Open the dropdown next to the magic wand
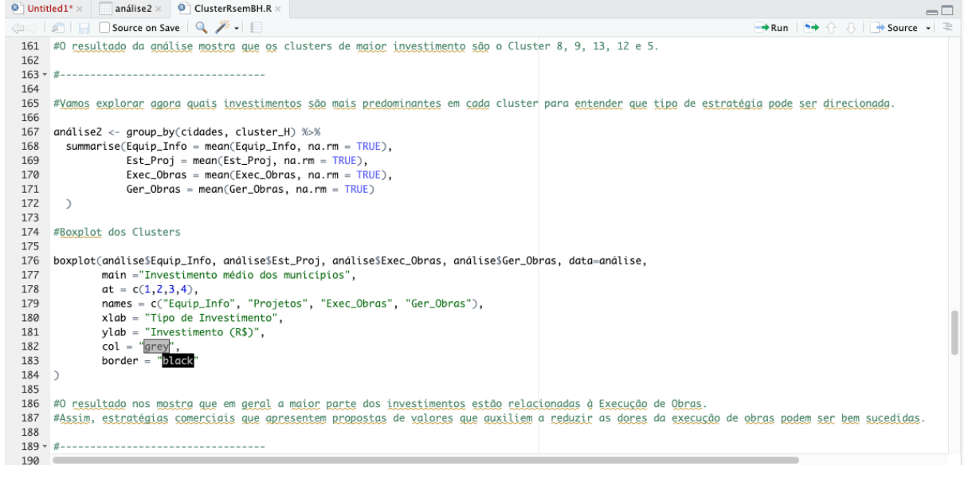The width and height of the screenshot is (980, 478). pos(237,25)
